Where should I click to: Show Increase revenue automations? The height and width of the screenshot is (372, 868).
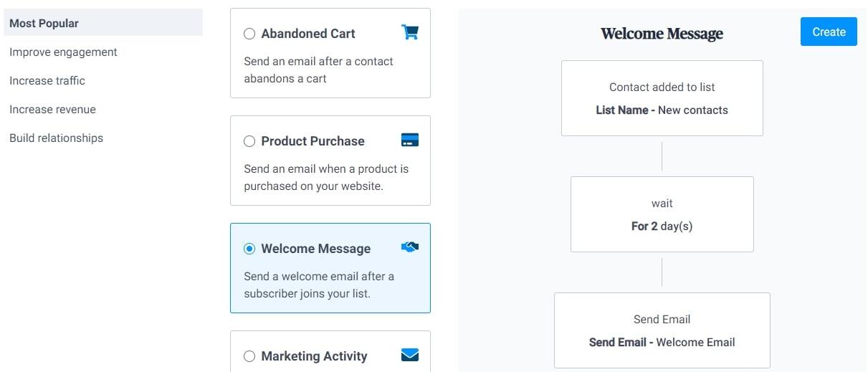52,109
